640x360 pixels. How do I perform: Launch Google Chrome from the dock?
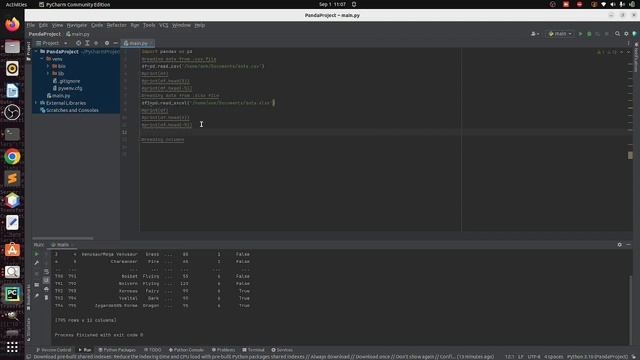(12, 156)
